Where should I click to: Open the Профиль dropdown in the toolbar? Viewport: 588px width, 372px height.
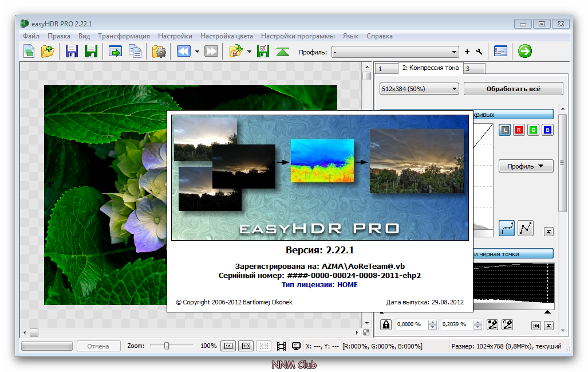(395, 52)
